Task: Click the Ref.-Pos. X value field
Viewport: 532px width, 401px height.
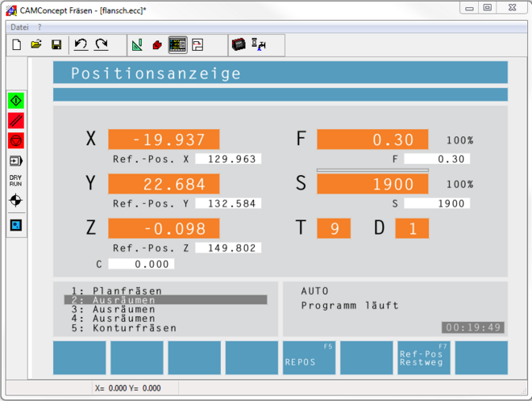Action: (x=228, y=159)
